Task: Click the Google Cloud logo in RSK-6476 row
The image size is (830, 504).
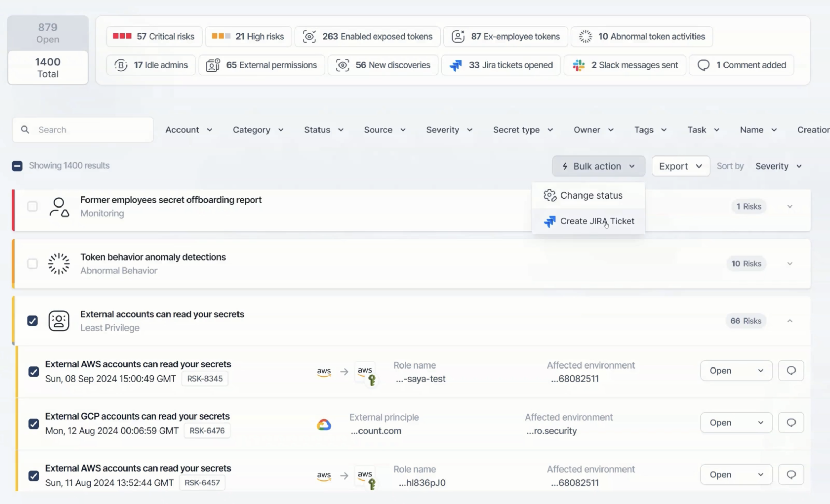Action: (324, 424)
